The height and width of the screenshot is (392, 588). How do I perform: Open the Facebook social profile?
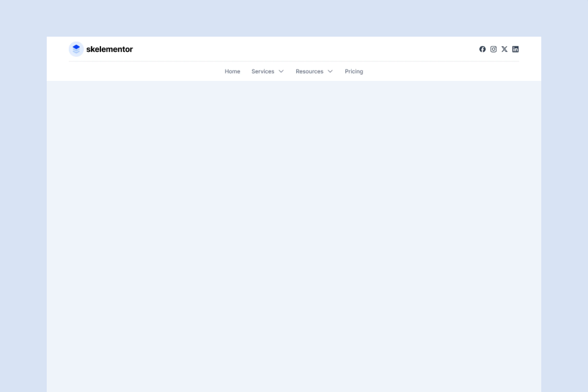(483, 49)
